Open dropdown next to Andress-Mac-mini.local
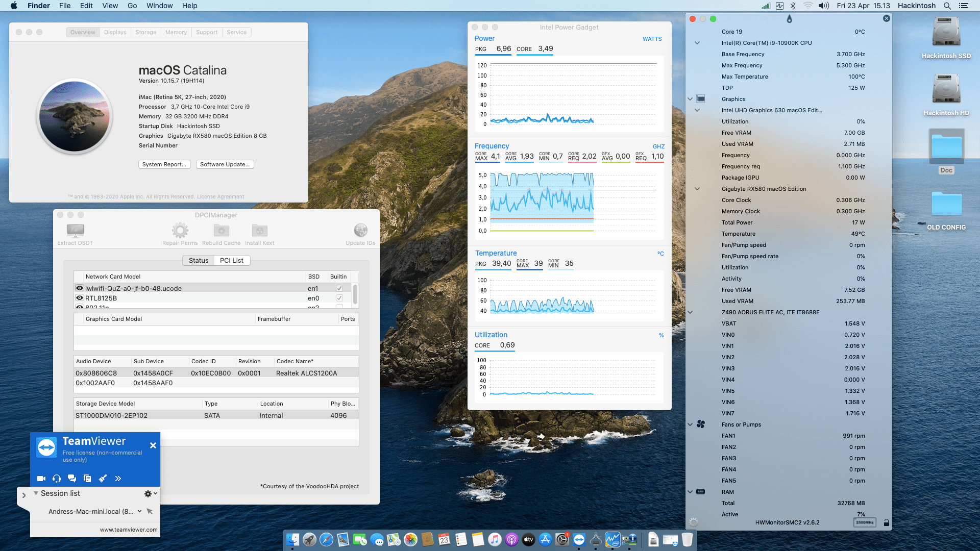Viewport: 980px width, 551px height. (x=139, y=511)
